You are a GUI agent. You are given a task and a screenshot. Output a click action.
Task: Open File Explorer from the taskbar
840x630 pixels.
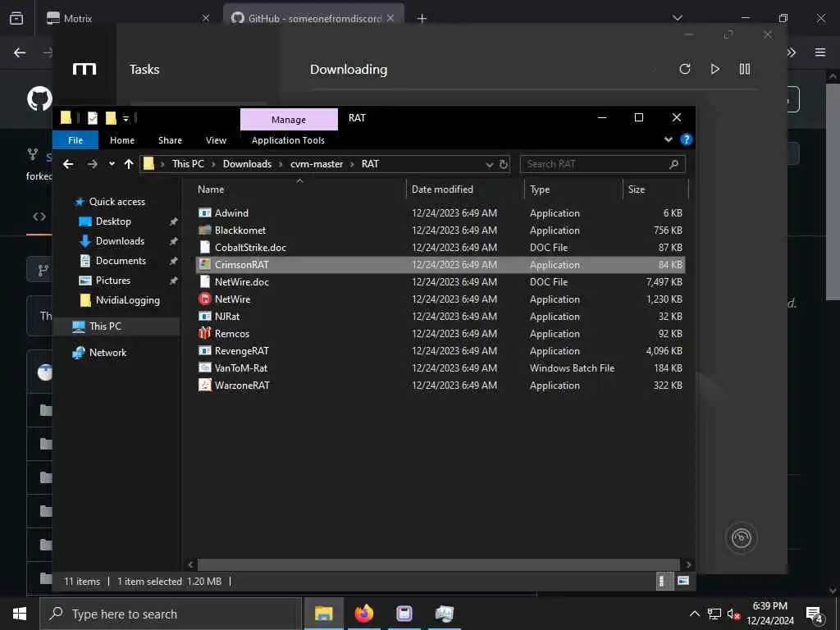pyautogui.click(x=323, y=614)
